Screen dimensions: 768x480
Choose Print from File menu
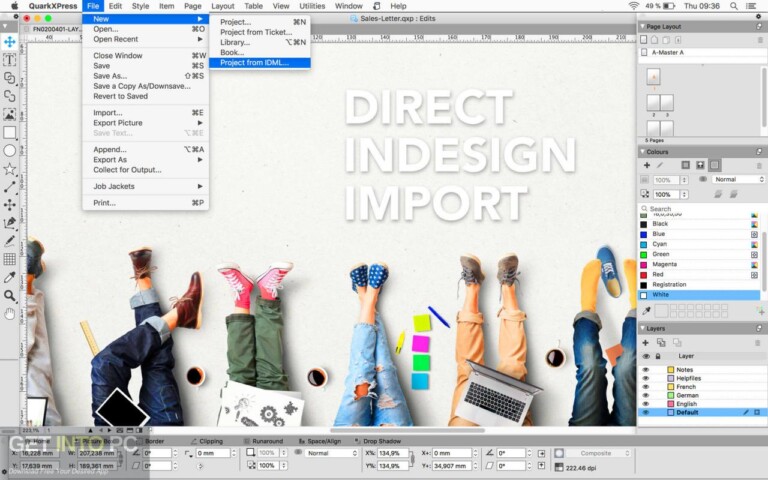145,203
